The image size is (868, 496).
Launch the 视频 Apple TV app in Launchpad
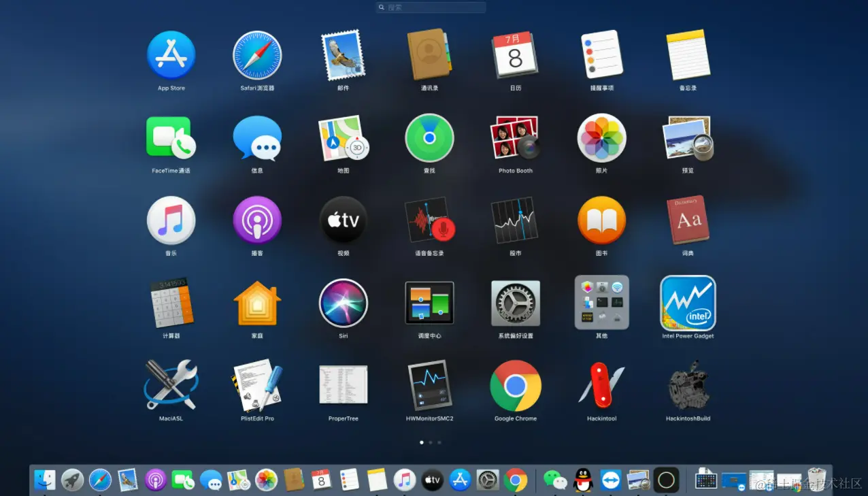pyautogui.click(x=343, y=220)
